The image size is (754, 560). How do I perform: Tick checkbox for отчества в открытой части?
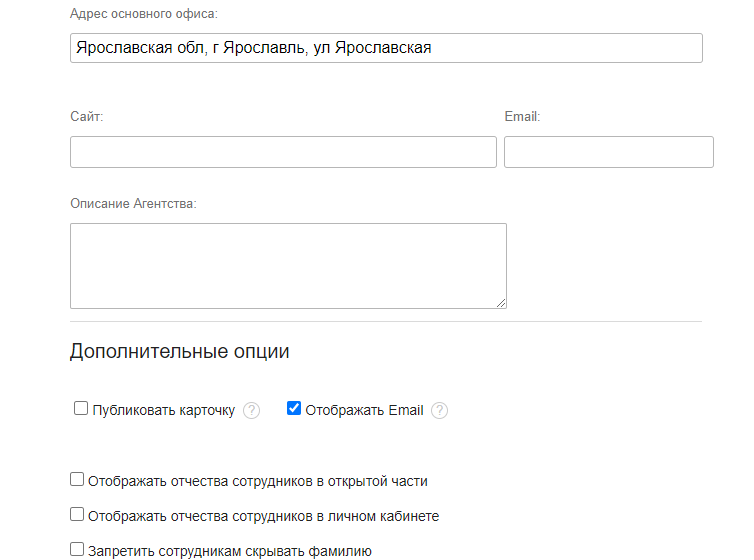click(77, 480)
